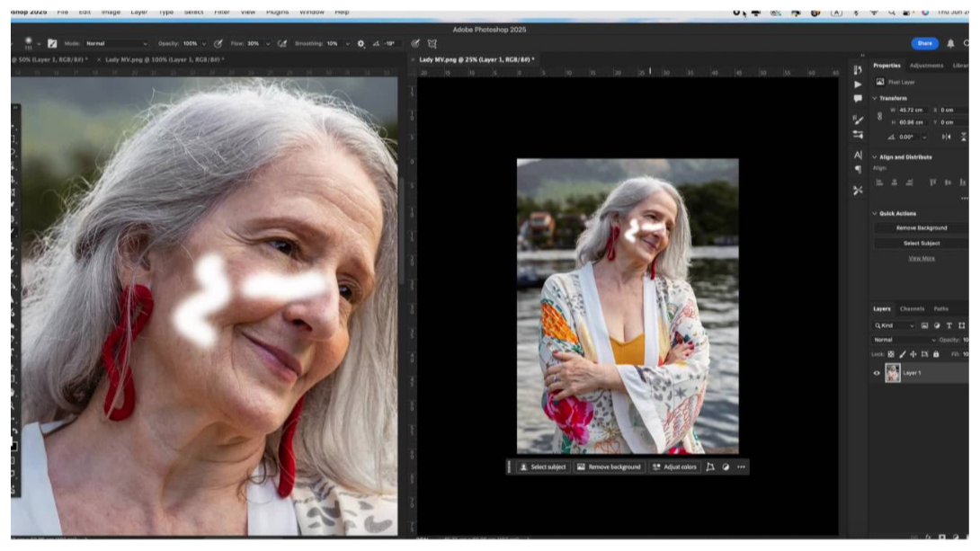Click the notifications bell icon
Screen dimensions: 980x551
click(x=950, y=43)
